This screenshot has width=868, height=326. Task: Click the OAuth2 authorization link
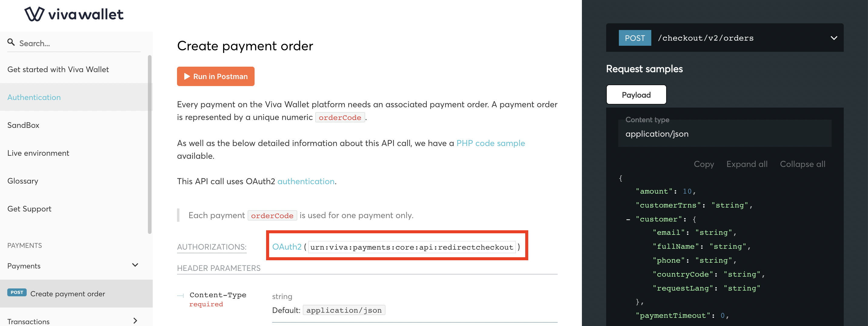click(x=287, y=247)
